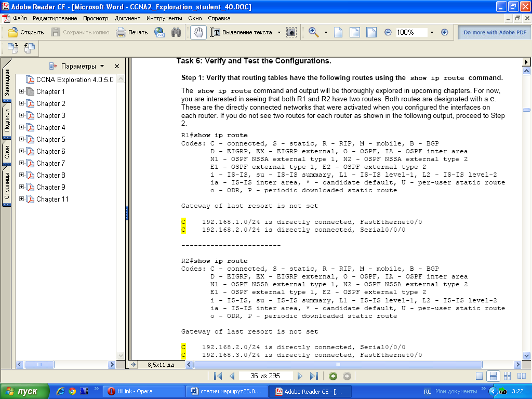Set Fit Page view
The width and height of the screenshot is (532, 399).
354,32
